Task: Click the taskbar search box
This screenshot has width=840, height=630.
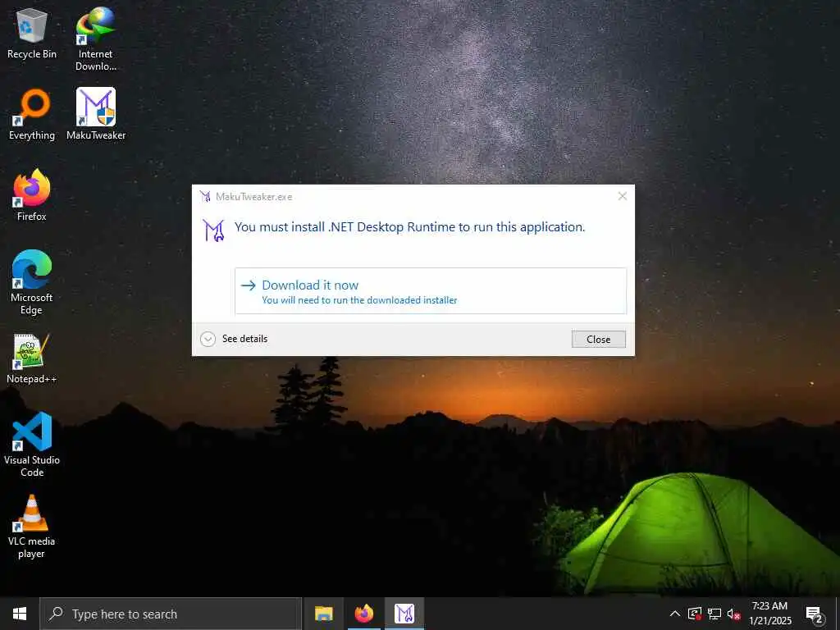Action: pyautogui.click(x=171, y=614)
